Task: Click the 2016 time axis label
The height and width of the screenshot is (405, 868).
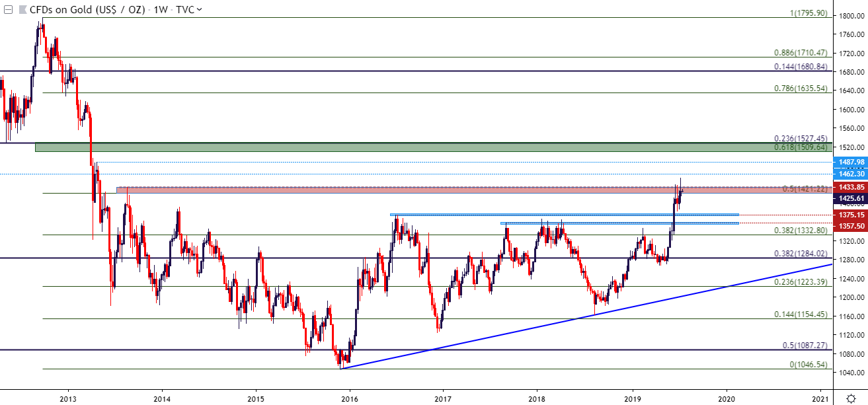Action: pyautogui.click(x=350, y=398)
